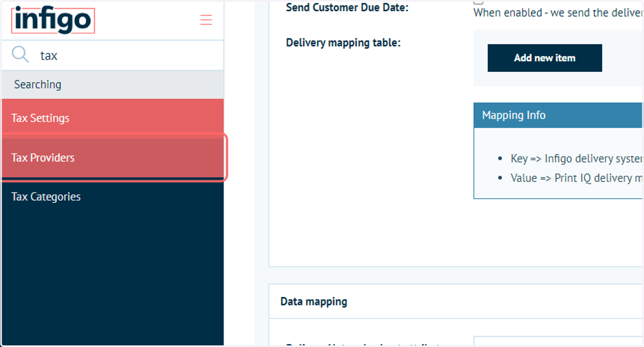Viewport: 644px width, 347px height.
Task: Click the Mapping Info panel header
Action: pos(559,115)
